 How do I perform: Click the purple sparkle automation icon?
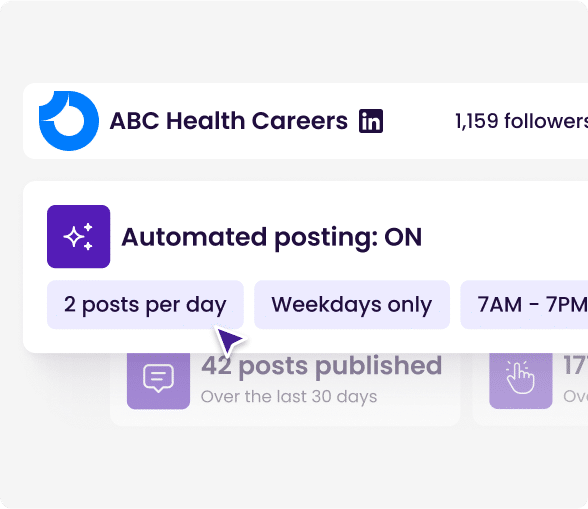[x=78, y=237]
